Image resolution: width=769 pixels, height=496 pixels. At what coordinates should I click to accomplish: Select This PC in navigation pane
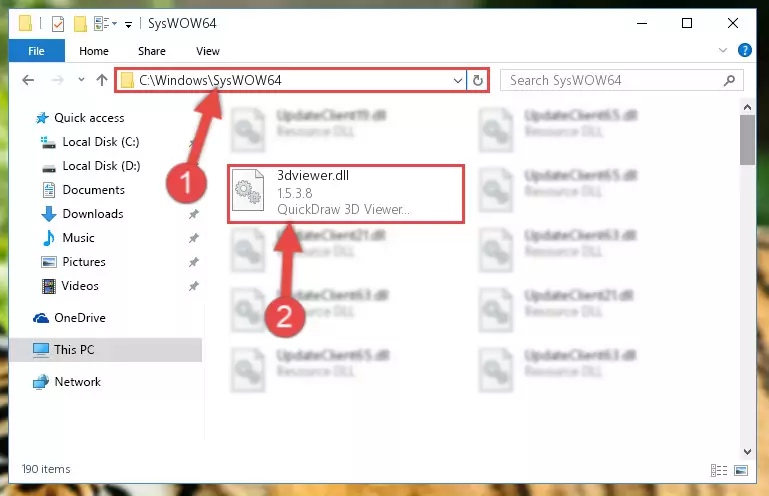coord(105,350)
